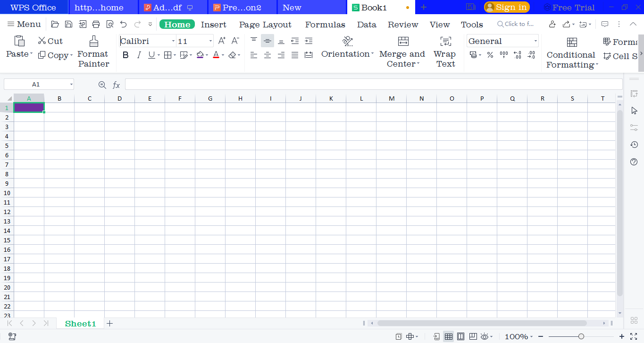Open the General number format dropdown
The height and width of the screenshot is (343, 644).
[535, 41]
